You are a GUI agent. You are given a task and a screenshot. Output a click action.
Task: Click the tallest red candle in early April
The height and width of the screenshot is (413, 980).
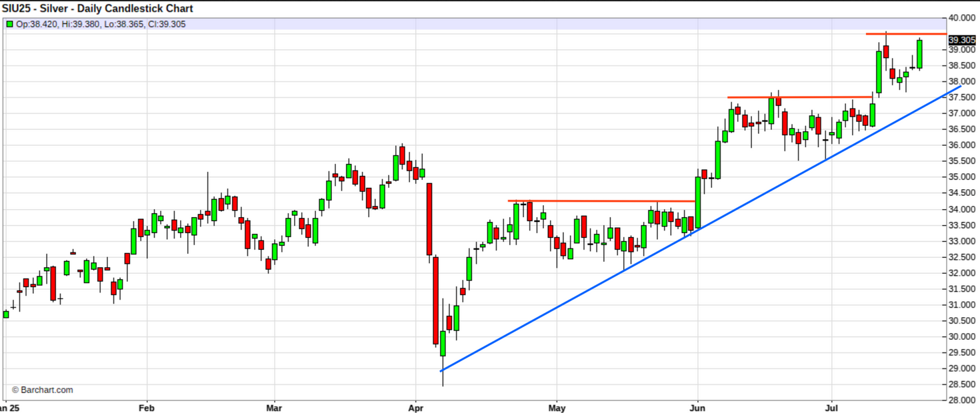coord(436,300)
